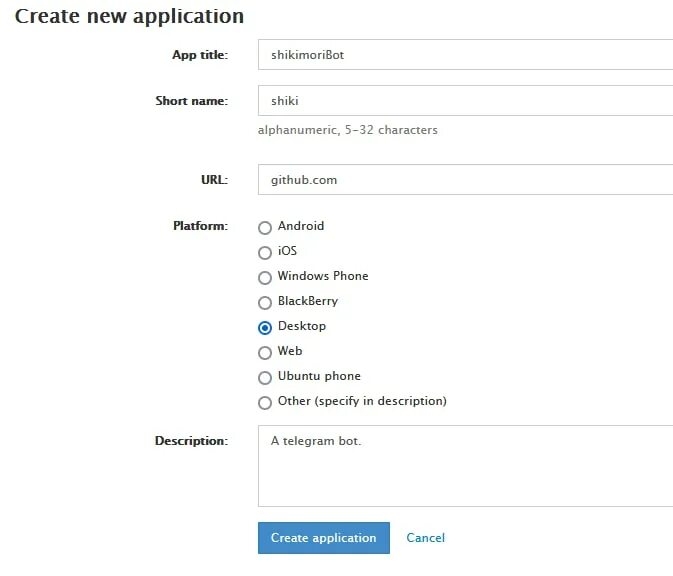
Task: Focus the App title input field
Action: point(465,55)
